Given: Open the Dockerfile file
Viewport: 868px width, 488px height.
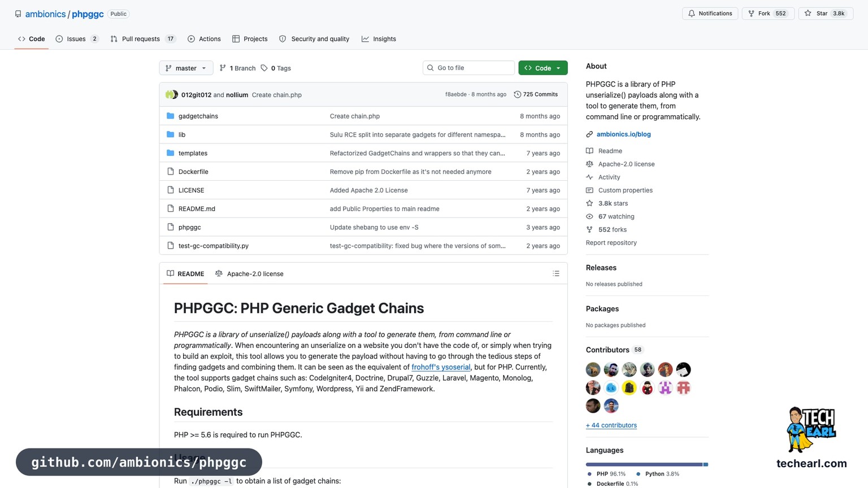Looking at the screenshot, I should click(x=193, y=172).
